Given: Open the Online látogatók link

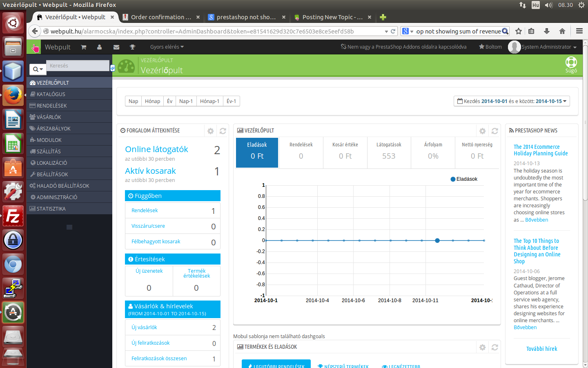Looking at the screenshot, I should coord(156,149).
